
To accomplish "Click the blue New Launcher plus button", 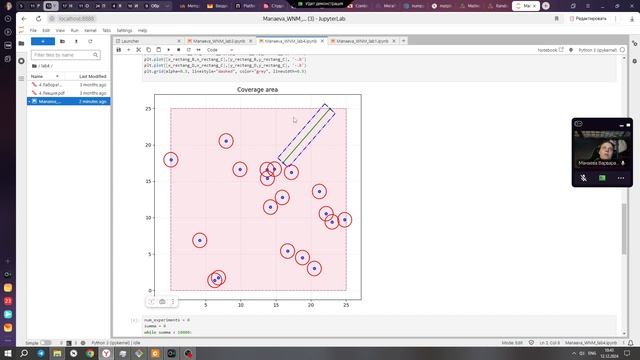I will coord(43,41).
